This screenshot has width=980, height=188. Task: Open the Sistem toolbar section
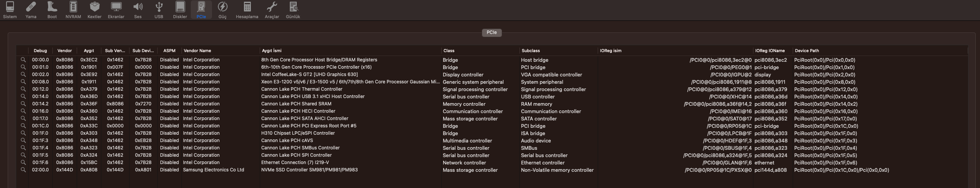point(10,10)
